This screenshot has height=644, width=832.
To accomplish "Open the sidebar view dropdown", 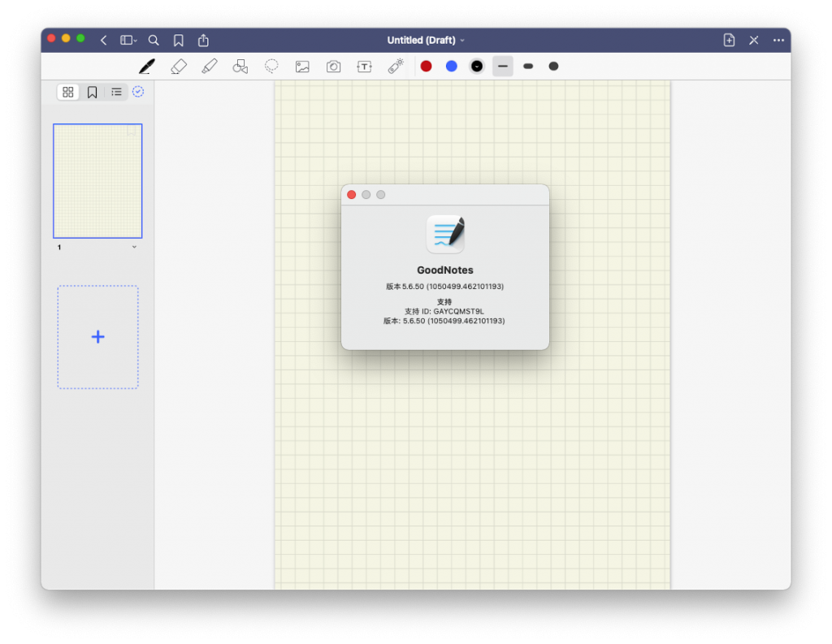I will (128, 41).
